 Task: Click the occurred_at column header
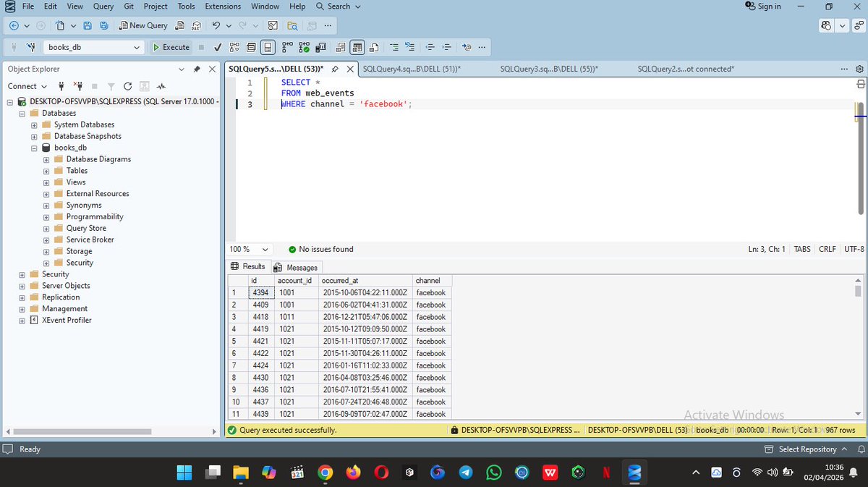365,280
